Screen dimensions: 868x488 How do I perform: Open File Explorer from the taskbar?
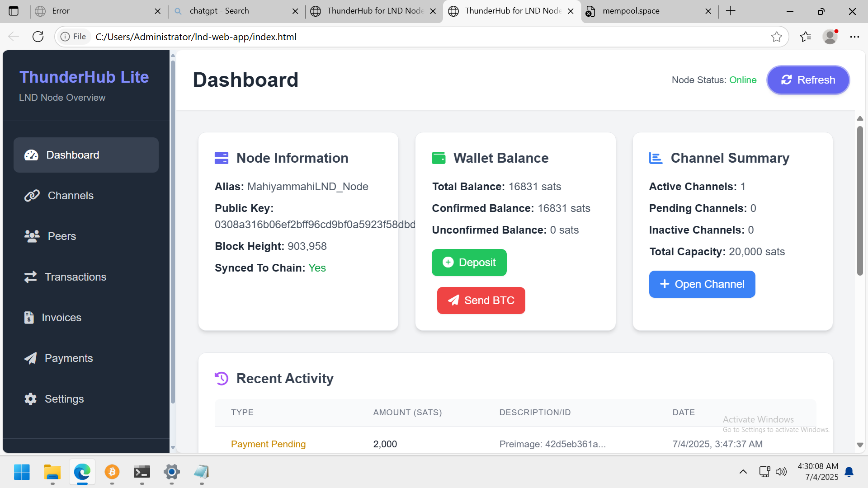pos(52,472)
